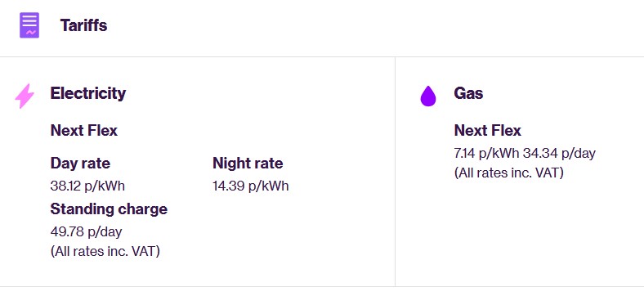Image resolution: width=644 pixels, height=296 pixels.
Task: Click the 38.12 p/kWh day rate value
Action: click(x=87, y=186)
